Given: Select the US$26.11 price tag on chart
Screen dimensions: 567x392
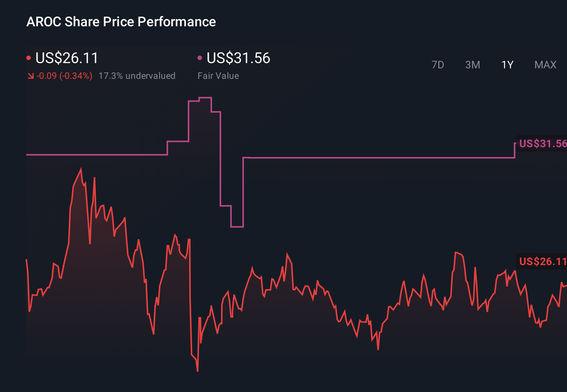Looking at the screenshot, I should pos(542,261).
